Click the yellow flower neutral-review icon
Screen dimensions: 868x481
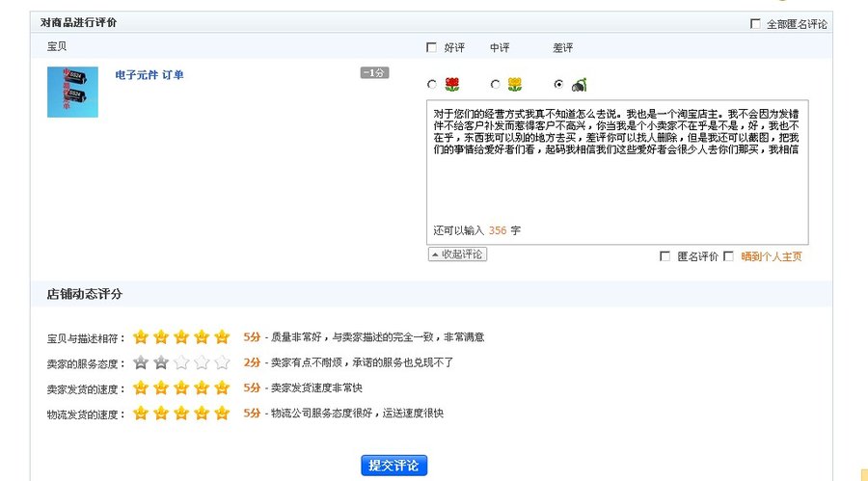pos(515,85)
